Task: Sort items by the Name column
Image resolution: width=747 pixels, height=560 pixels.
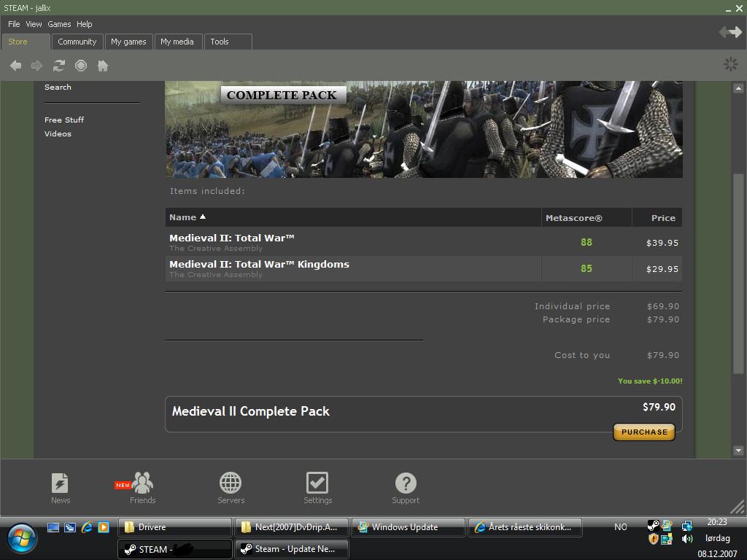Action: tap(183, 217)
